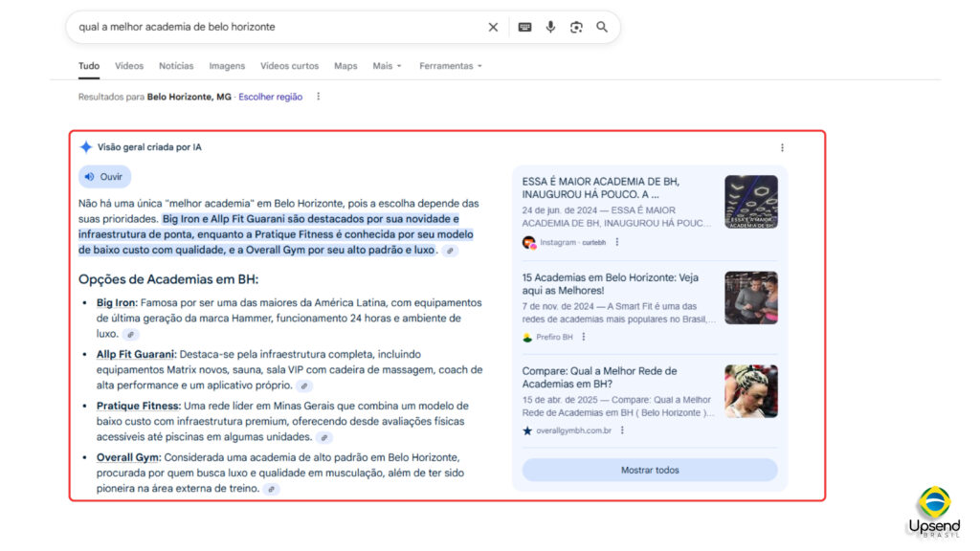The height and width of the screenshot is (551, 980).
Task: Open search by image camera icon
Action: point(576,27)
